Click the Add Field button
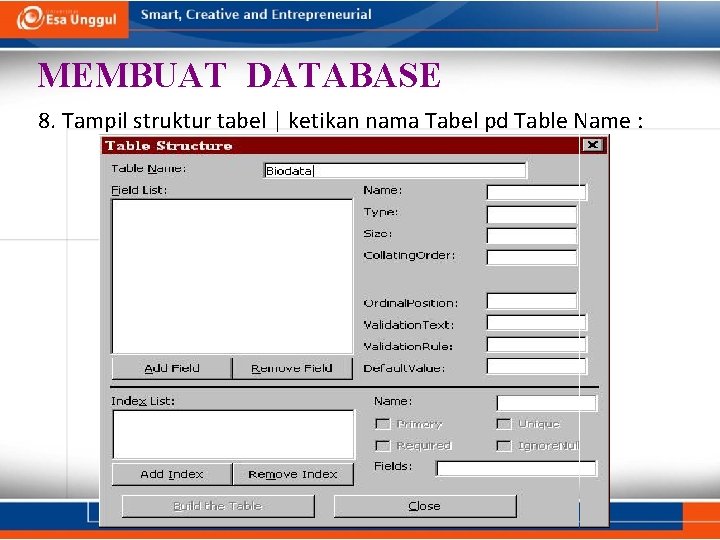This screenshot has height=540, width=720. (x=172, y=368)
